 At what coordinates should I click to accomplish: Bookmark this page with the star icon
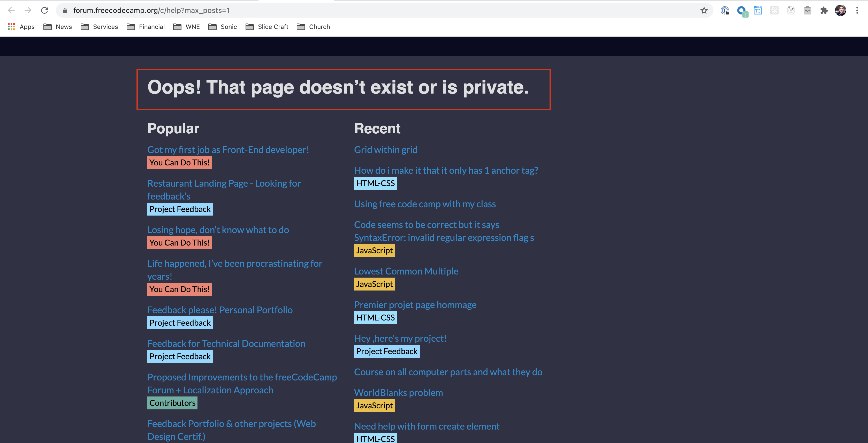704,10
